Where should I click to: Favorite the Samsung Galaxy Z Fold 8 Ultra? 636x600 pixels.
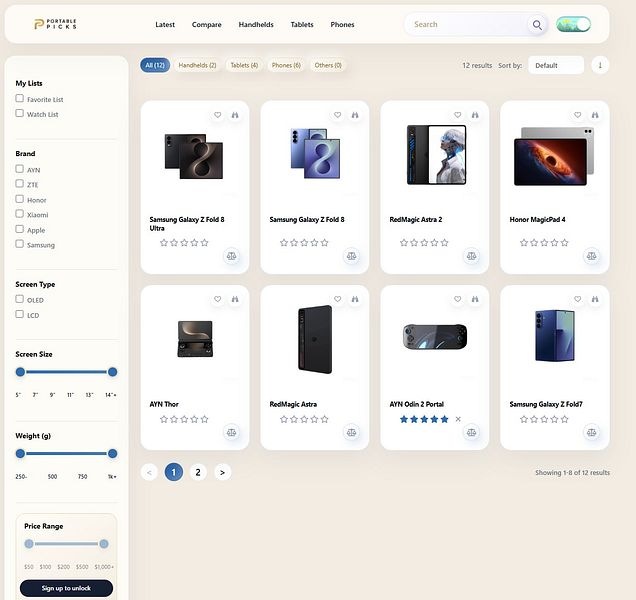tap(218, 115)
